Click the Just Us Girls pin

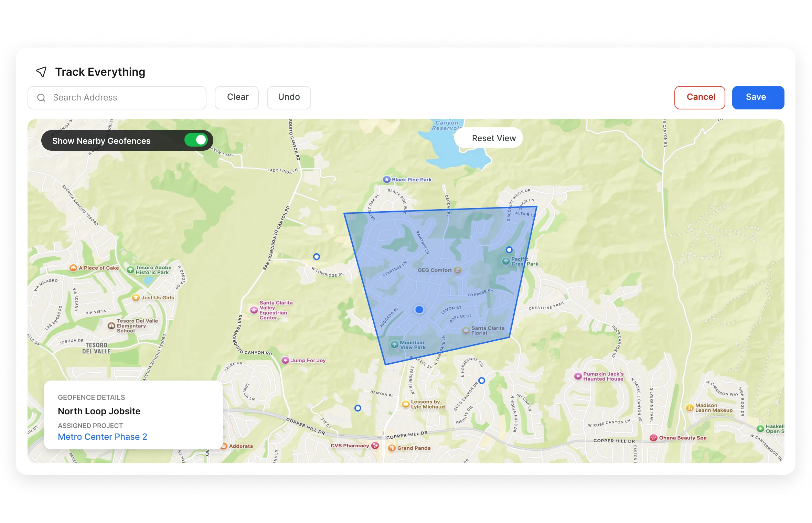tap(136, 297)
